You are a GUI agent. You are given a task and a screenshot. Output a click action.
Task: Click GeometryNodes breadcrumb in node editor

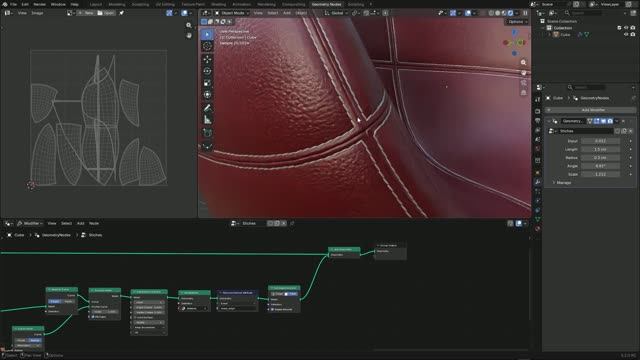click(x=56, y=235)
